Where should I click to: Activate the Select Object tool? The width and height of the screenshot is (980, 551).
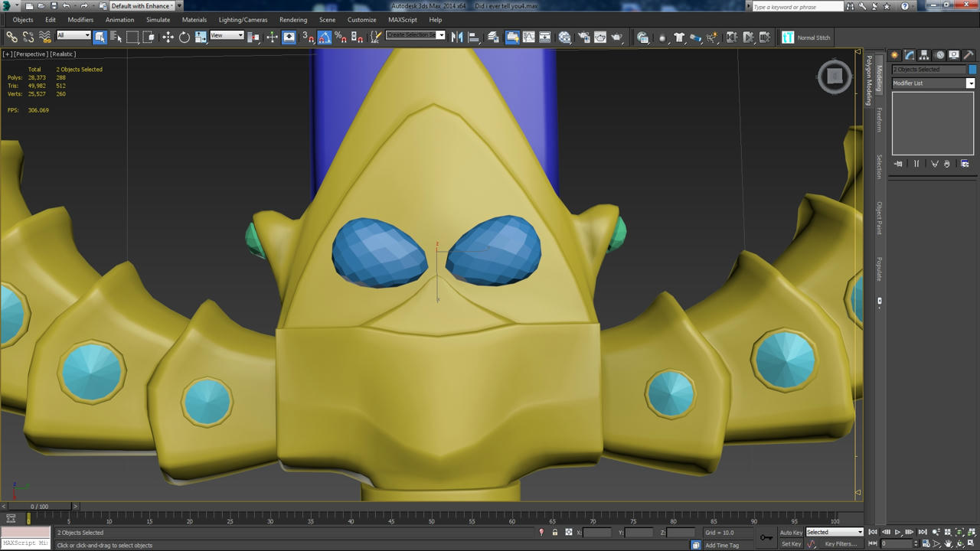point(100,37)
